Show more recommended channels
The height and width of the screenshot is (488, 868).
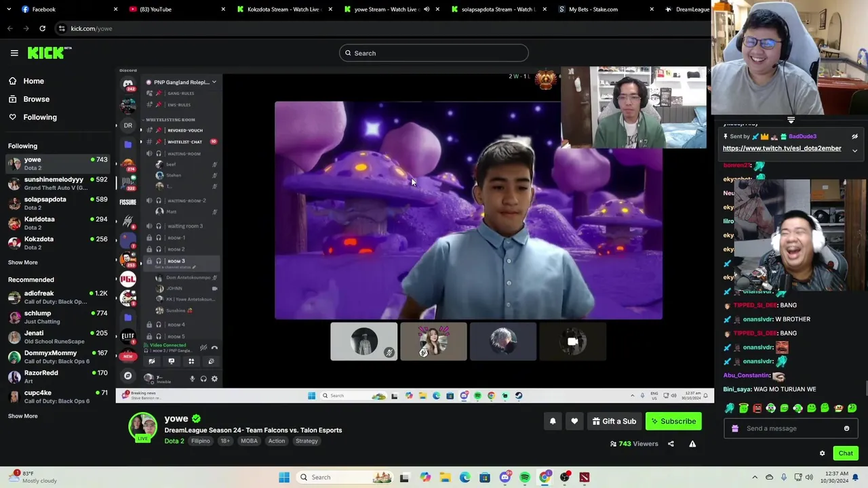point(23,416)
